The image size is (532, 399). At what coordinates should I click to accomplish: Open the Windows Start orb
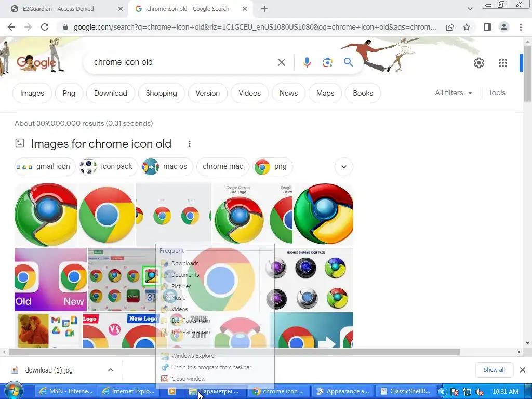(14, 391)
